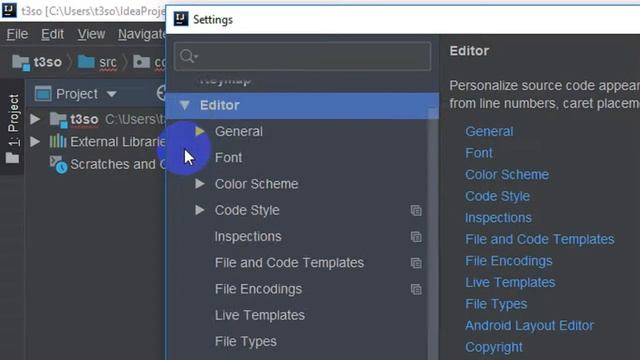Click folder icon in left tool stripe
This screenshot has width=640, height=360.
tap(12, 158)
